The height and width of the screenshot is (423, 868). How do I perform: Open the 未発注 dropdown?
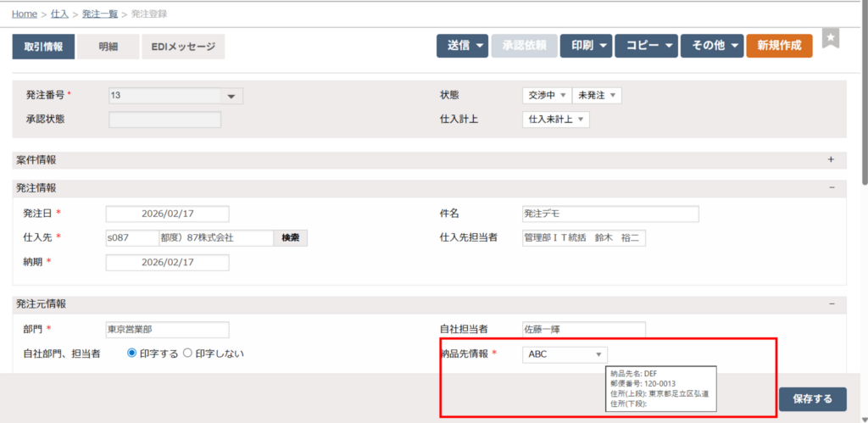click(597, 96)
